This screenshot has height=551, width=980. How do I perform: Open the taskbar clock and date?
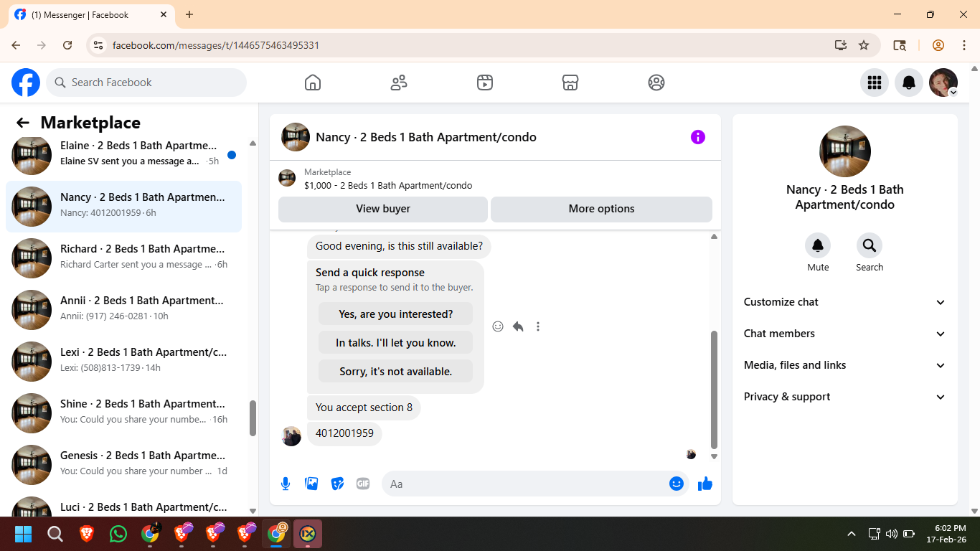click(x=946, y=534)
